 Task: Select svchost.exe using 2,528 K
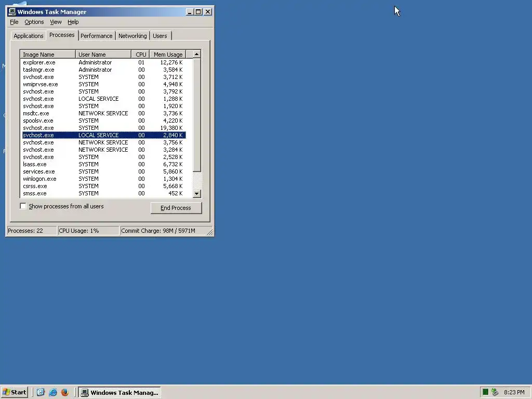[104, 157]
